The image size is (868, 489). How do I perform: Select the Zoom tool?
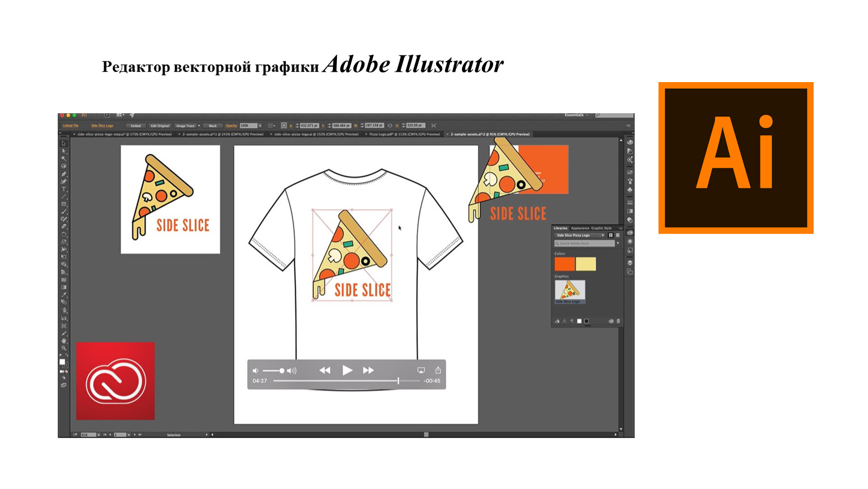(63, 347)
